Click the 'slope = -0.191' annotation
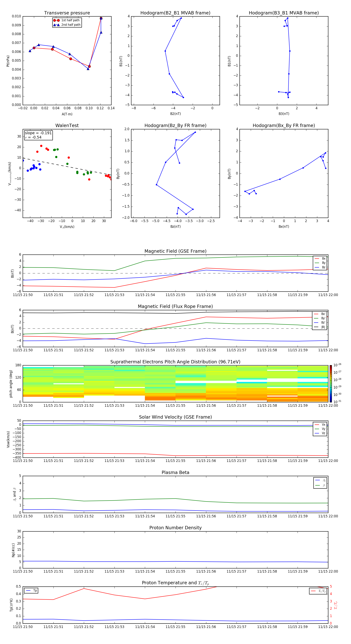 pos(38,133)
